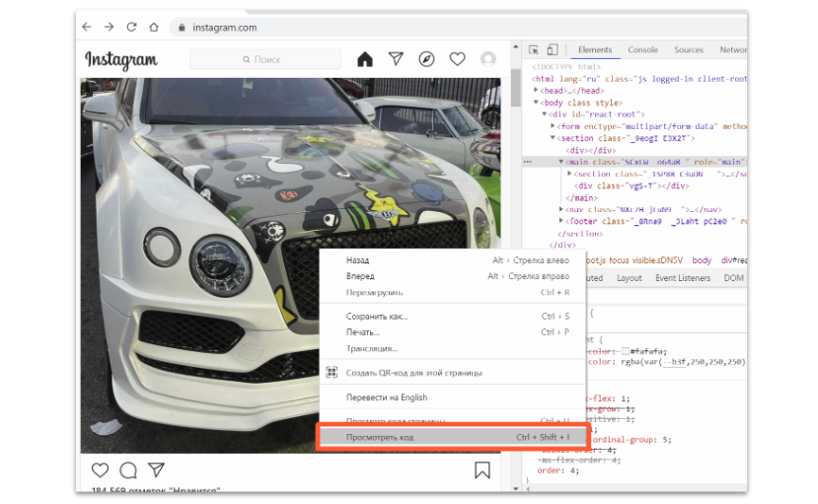818x504 pixels.
Task: Collapse the body node in DOM tree
Action: pyautogui.click(x=536, y=103)
